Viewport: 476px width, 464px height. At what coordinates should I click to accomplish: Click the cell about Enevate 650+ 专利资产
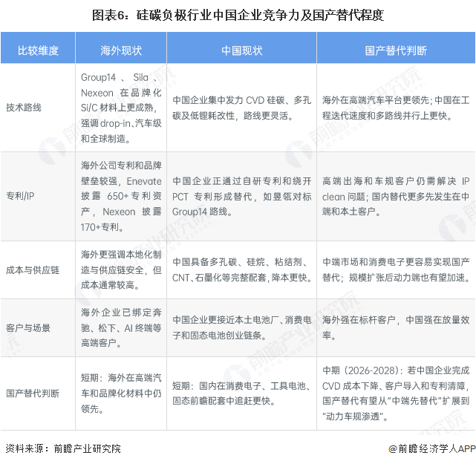coord(121,196)
